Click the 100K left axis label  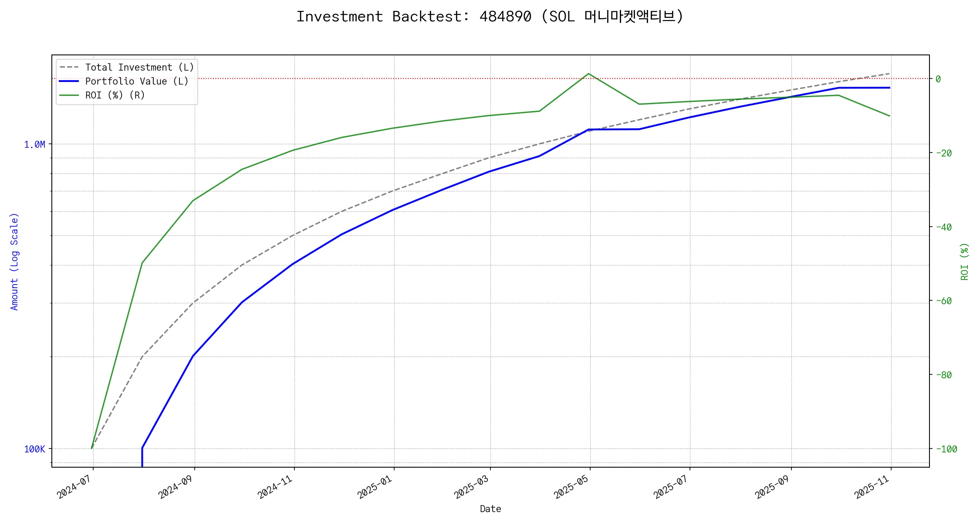[x=34, y=449]
